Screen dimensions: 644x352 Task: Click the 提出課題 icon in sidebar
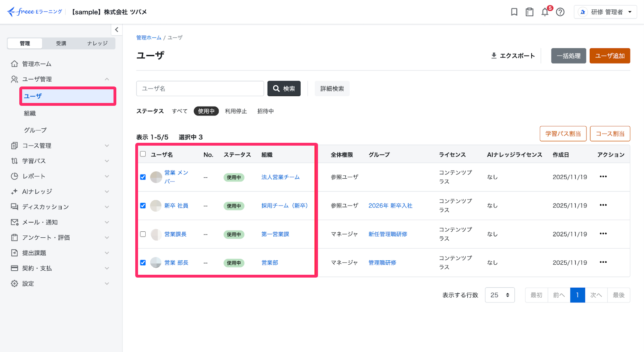click(x=14, y=253)
